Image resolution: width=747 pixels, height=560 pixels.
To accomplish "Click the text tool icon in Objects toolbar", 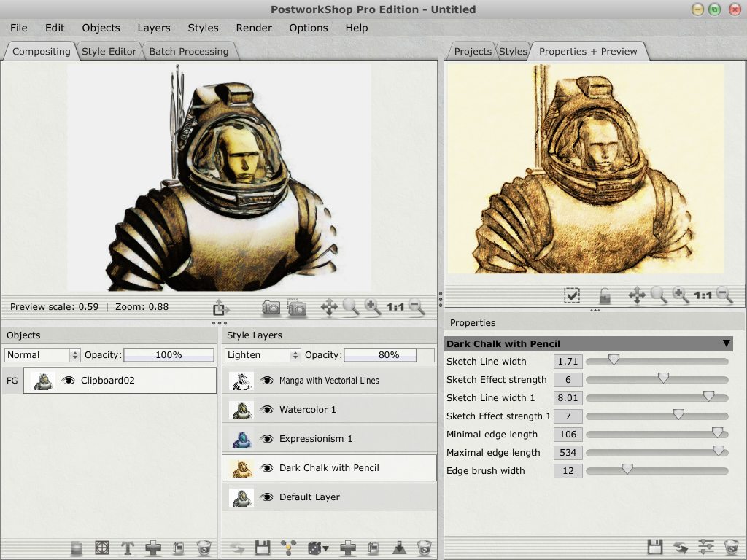I will pyautogui.click(x=128, y=548).
